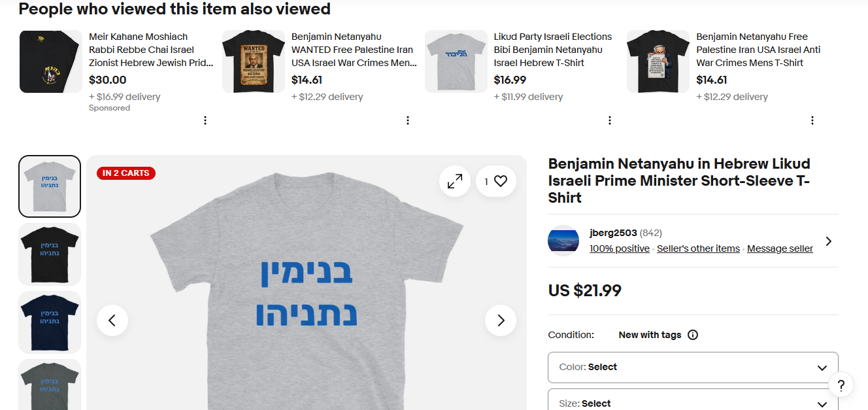View the 100% positive feedback link

[620, 248]
